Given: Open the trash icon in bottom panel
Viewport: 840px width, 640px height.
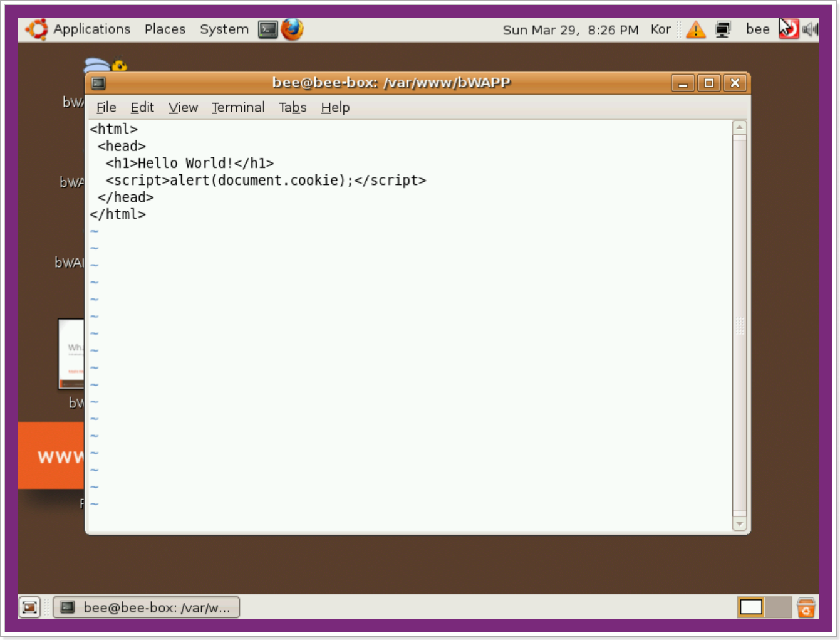Looking at the screenshot, I should coord(806,607).
